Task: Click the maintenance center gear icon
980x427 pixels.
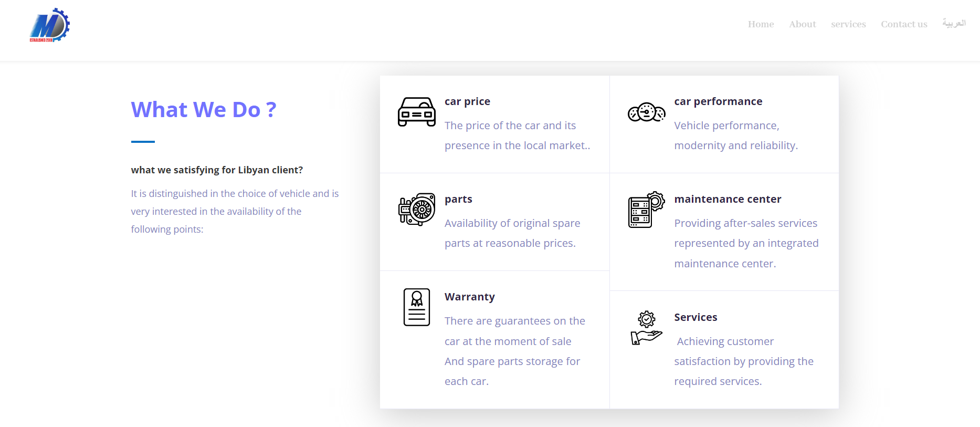Action: click(x=646, y=209)
